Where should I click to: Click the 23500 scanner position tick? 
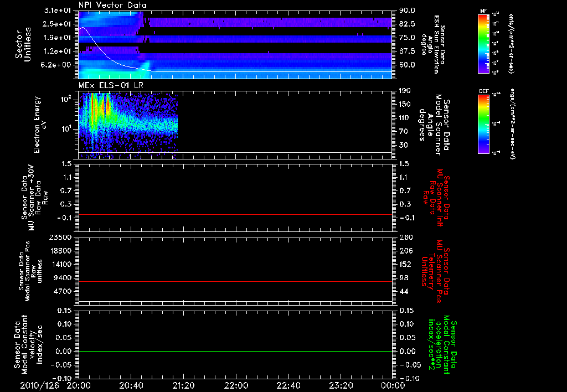click(60, 237)
